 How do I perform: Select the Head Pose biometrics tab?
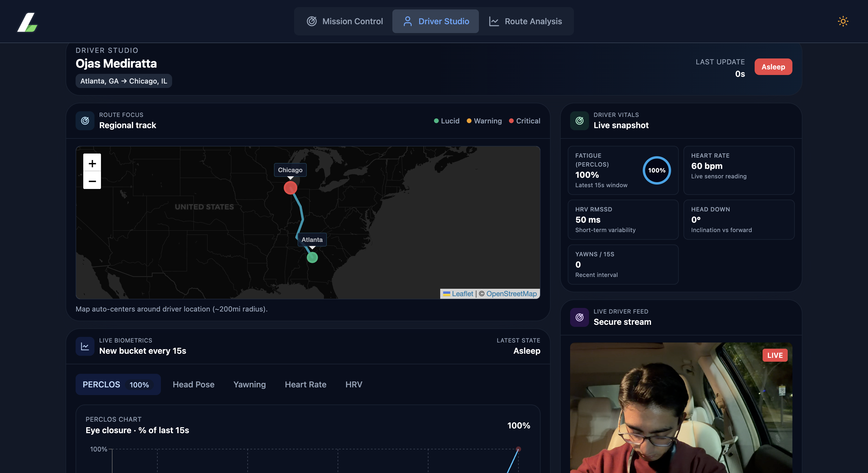tap(193, 384)
